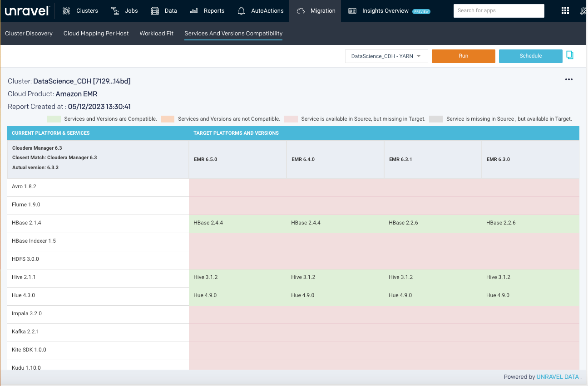Click the Amazon EMR cloud product text
Image resolution: width=588 pixels, height=386 pixels.
pos(76,94)
